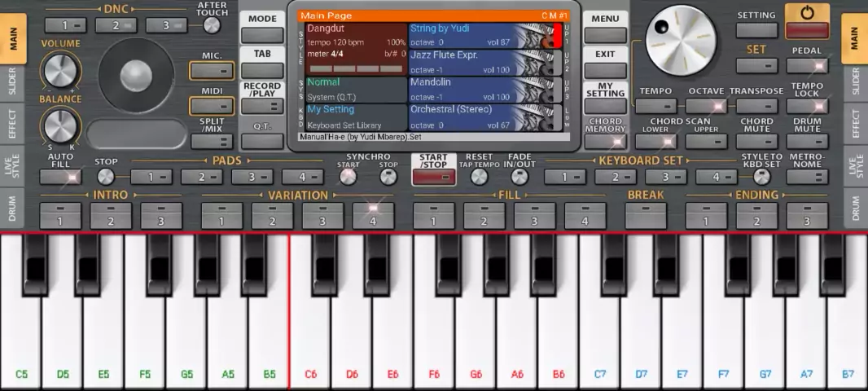Toggle the Drum Mute button
868x391 pixels.
tap(807, 141)
